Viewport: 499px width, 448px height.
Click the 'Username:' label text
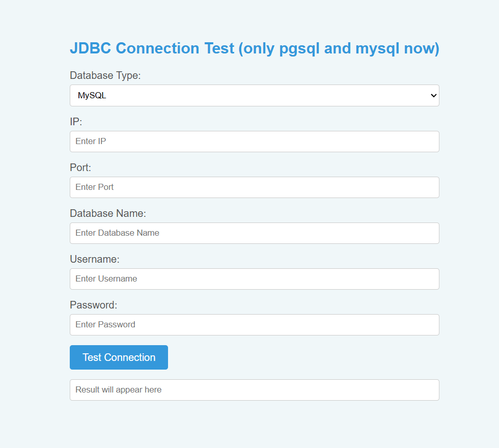click(95, 259)
